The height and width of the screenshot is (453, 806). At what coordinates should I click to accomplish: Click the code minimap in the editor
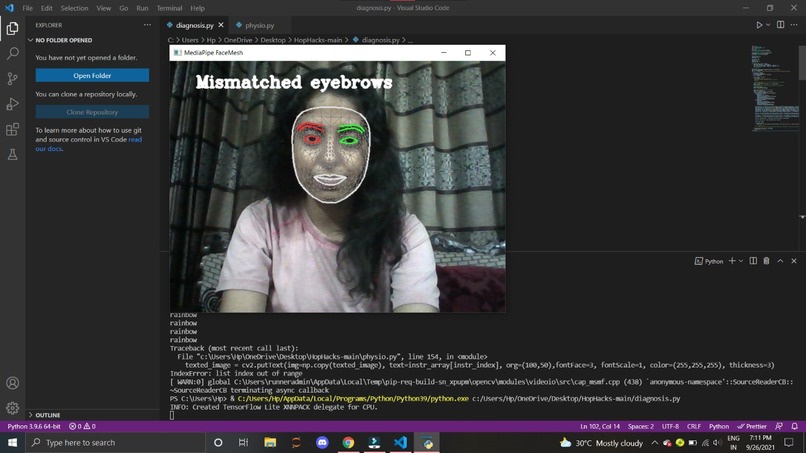775,88
